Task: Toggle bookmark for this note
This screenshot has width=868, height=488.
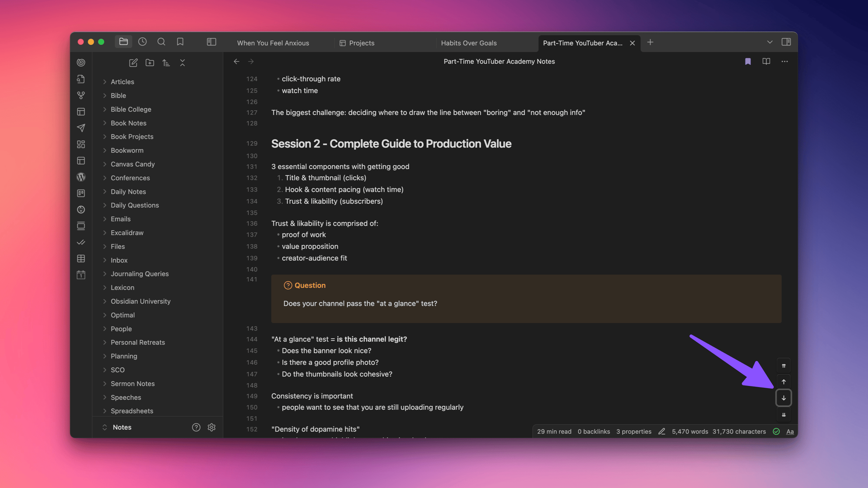Action: coord(748,61)
